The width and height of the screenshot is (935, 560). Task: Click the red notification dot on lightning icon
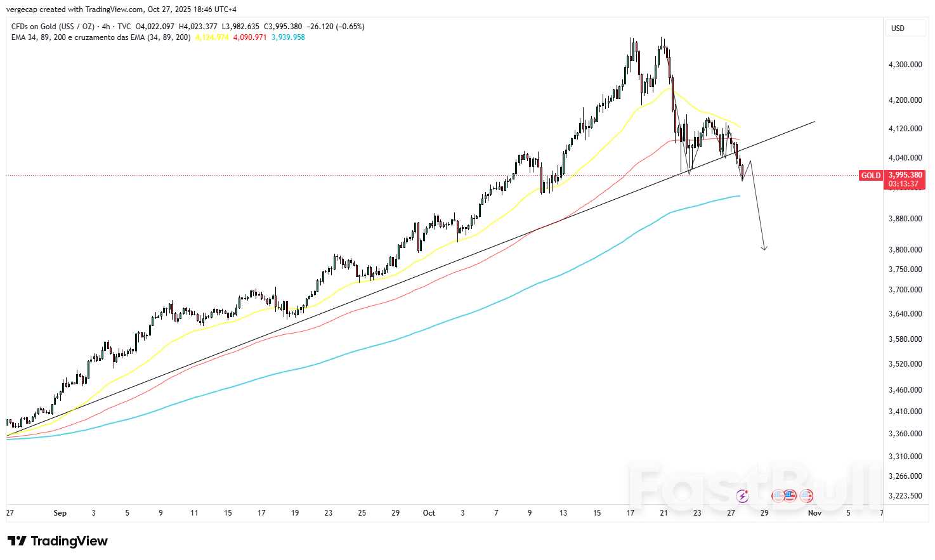(747, 491)
